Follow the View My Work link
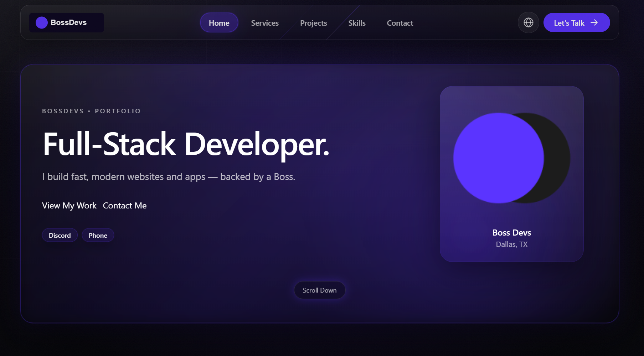 (x=69, y=206)
